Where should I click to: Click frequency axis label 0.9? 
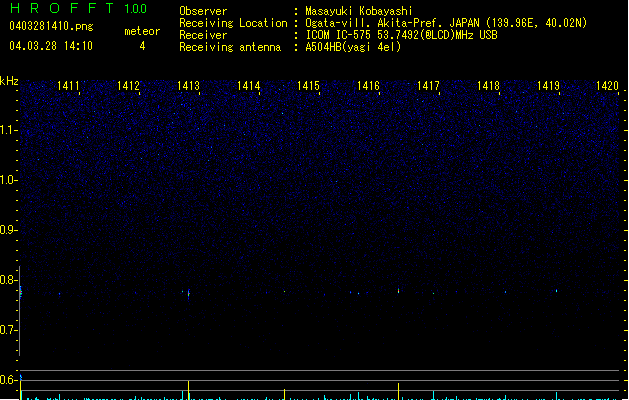click(8, 230)
